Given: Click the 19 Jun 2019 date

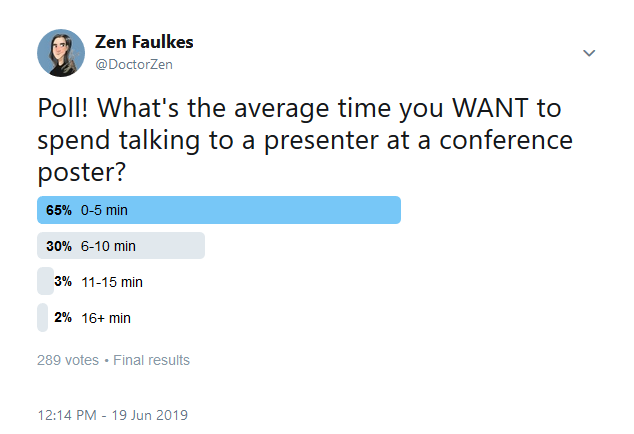Looking at the screenshot, I should [x=150, y=415].
